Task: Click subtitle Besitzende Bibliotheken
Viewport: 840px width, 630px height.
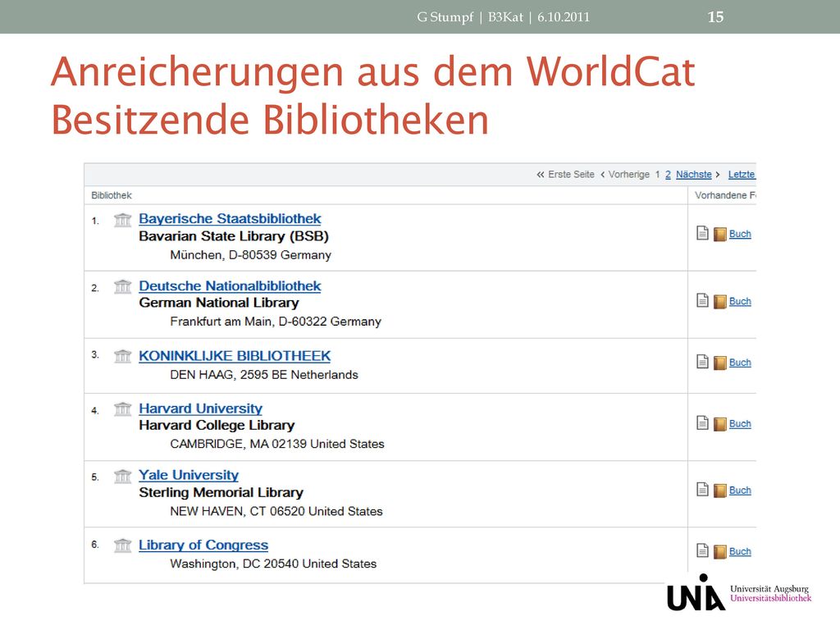Action: click(270, 120)
